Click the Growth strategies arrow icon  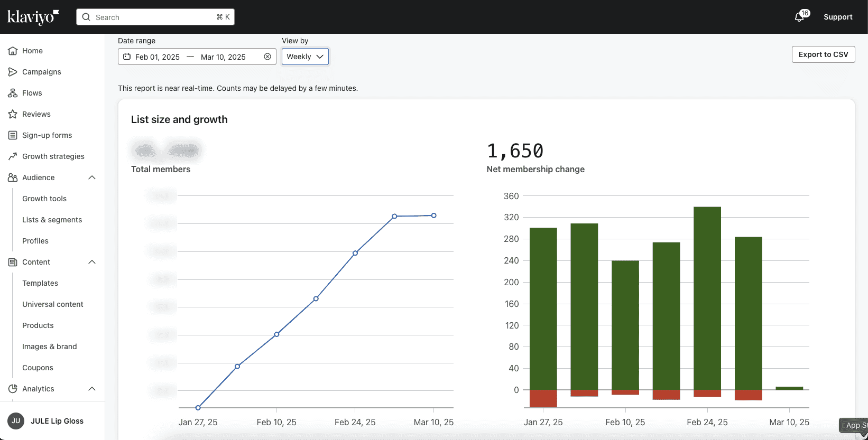[x=13, y=156]
